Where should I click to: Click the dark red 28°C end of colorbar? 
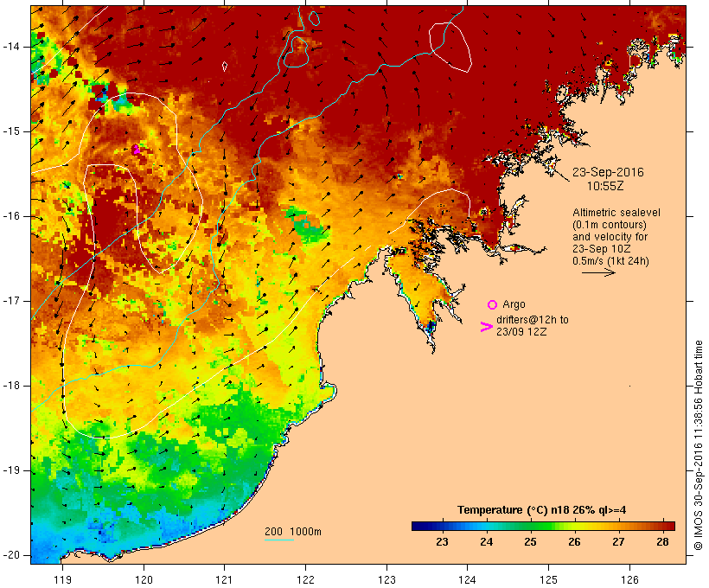pos(670,526)
